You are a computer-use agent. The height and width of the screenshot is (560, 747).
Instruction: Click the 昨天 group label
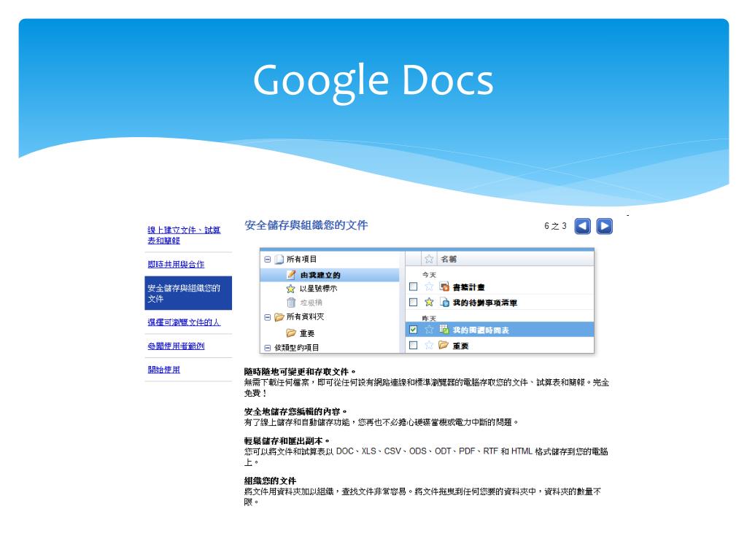coord(429,318)
